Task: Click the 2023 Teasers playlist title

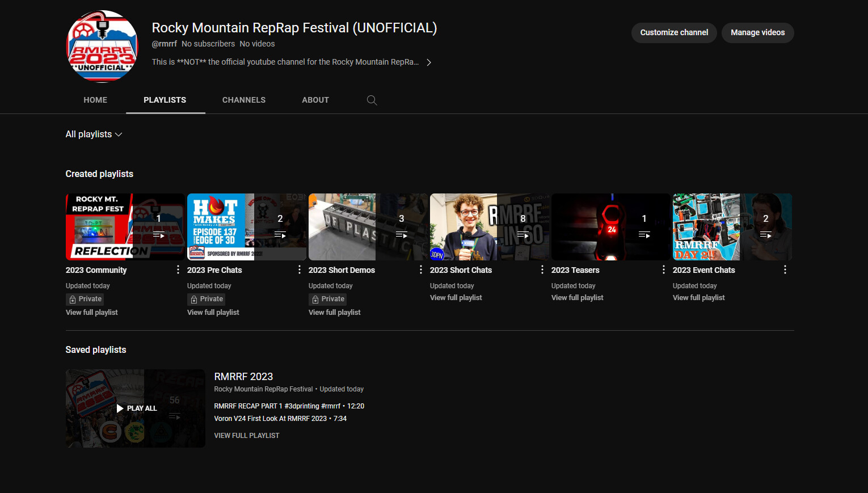Action: [x=575, y=270]
